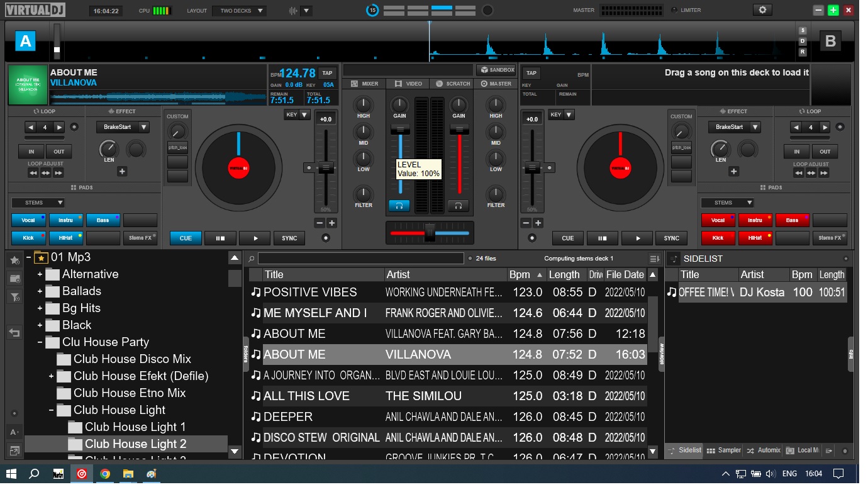Screen dimensions: 868x492
Task: Switch to the MIXER tab
Action: tap(365, 84)
